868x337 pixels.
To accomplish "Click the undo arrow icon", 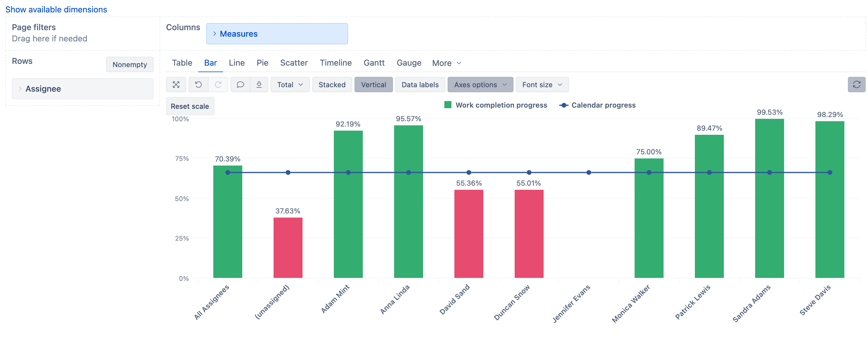I will 198,85.
